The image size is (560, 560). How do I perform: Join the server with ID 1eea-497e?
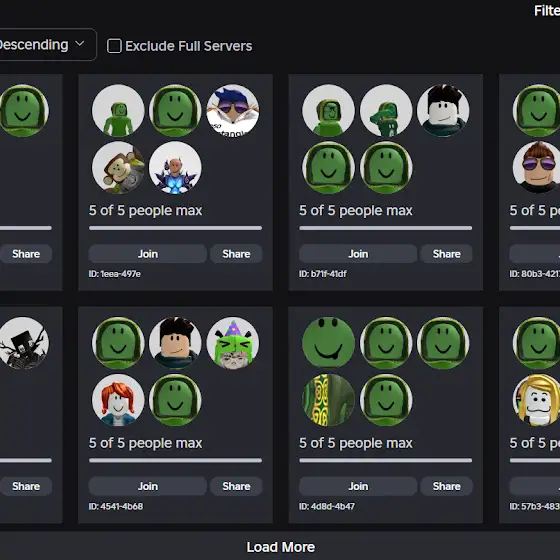click(148, 254)
